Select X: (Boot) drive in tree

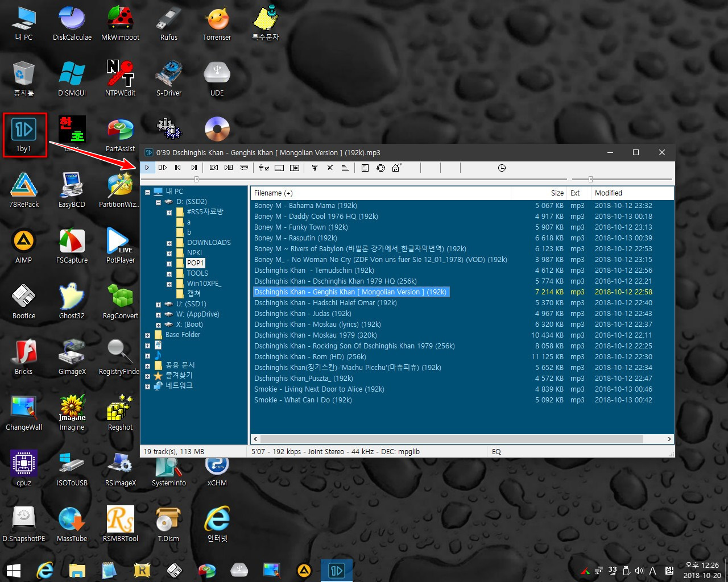pyautogui.click(x=189, y=325)
